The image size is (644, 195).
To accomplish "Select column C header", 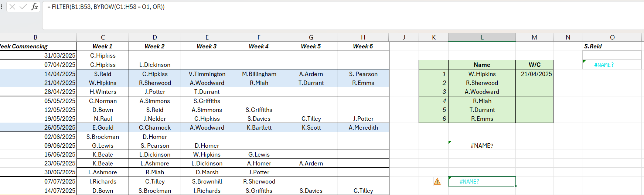I will pos(103,37).
